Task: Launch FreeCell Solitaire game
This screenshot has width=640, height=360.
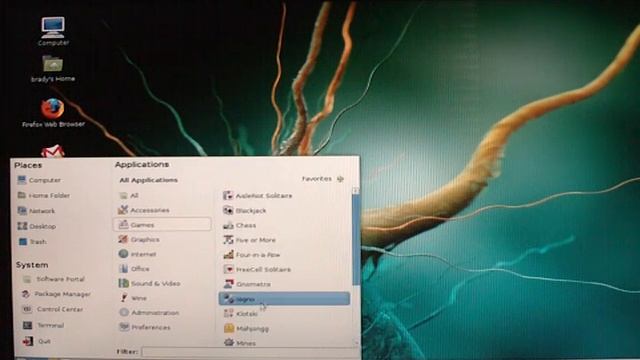Action: point(257,269)
